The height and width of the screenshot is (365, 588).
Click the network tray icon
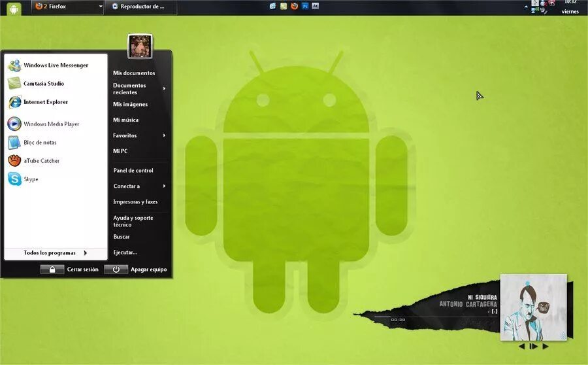click(x=534, y=10)
